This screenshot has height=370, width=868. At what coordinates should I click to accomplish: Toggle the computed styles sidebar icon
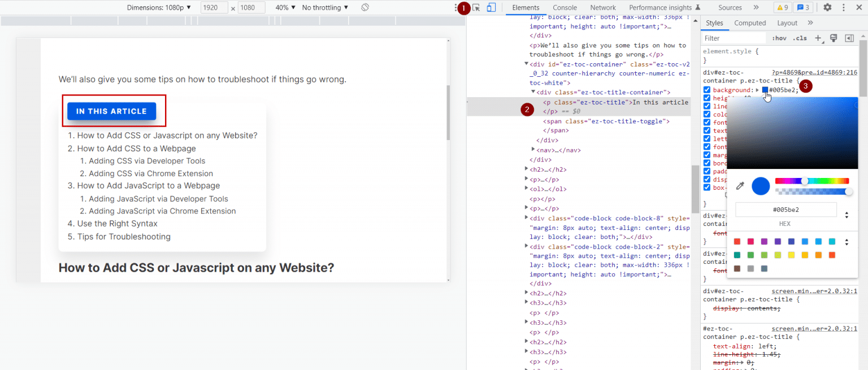(x=849, y=38)
